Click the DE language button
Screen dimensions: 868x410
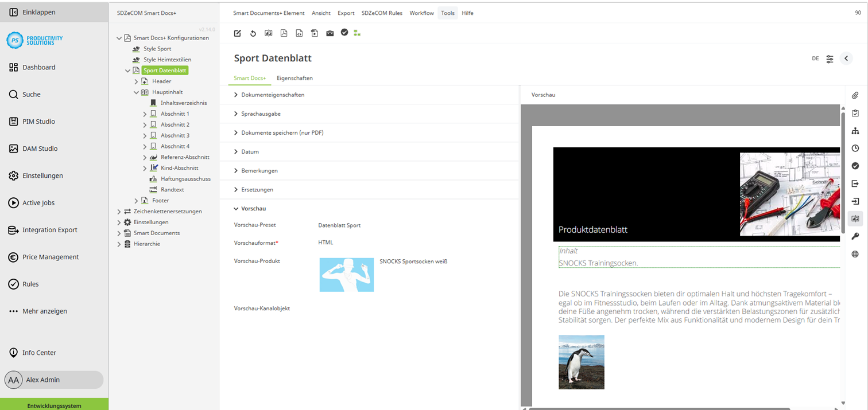(x=815, y=58)
